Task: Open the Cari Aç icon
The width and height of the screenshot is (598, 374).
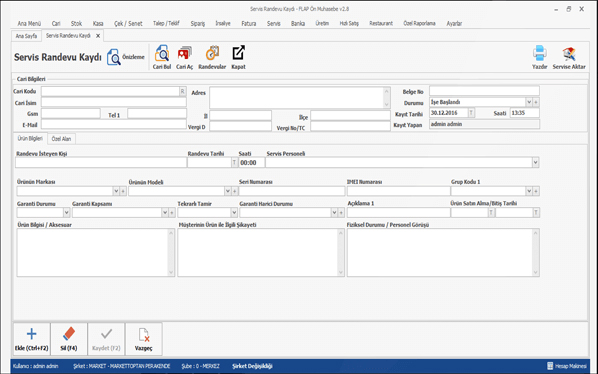Action: point(185,53)
